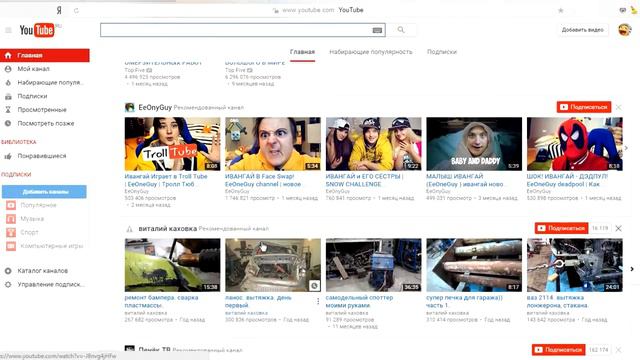This screenshot has height=360, width=640.
Task: Click the Добавить видео button
Action: (x=582, y=30)
